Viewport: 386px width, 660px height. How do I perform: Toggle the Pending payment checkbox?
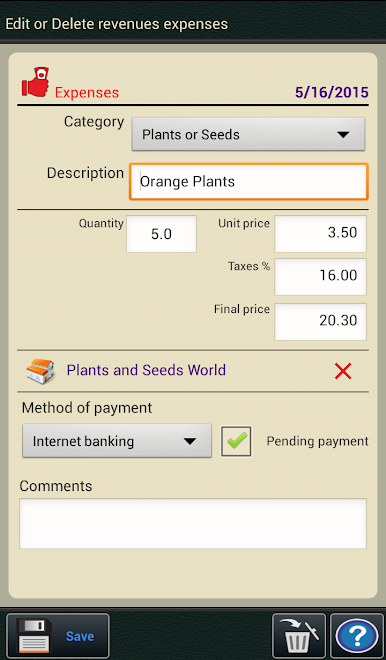(x=236, y=442)
